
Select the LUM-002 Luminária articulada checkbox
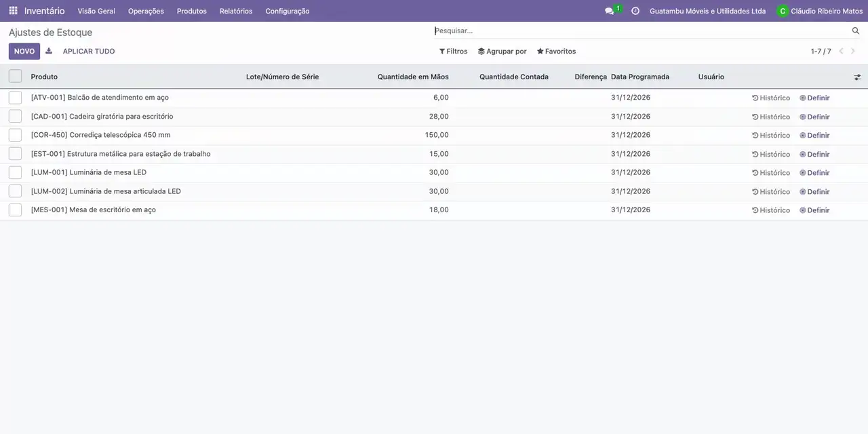(x=15, y=191)
